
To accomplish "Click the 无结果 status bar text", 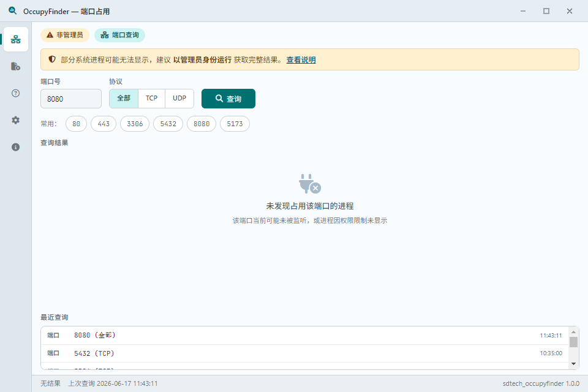I will pos(50,383).
